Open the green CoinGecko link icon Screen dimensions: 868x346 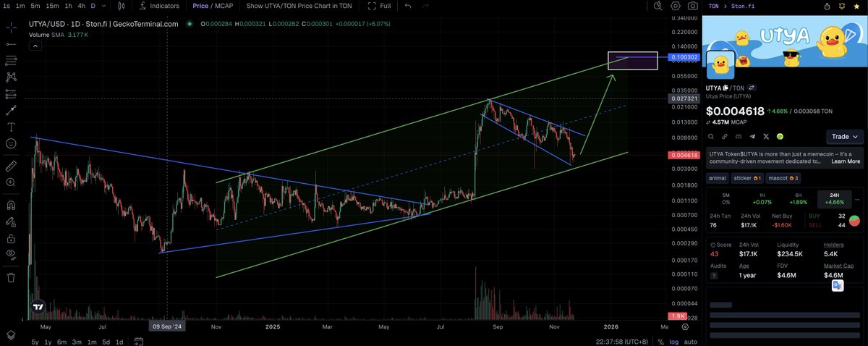coord(780,136)
